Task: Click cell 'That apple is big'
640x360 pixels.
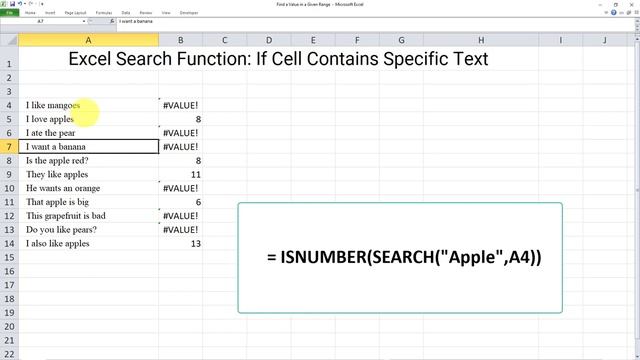Action: coord(89,202)
